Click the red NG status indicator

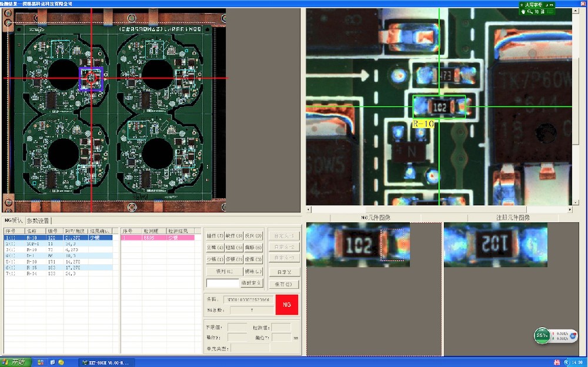tap(287, 305)
